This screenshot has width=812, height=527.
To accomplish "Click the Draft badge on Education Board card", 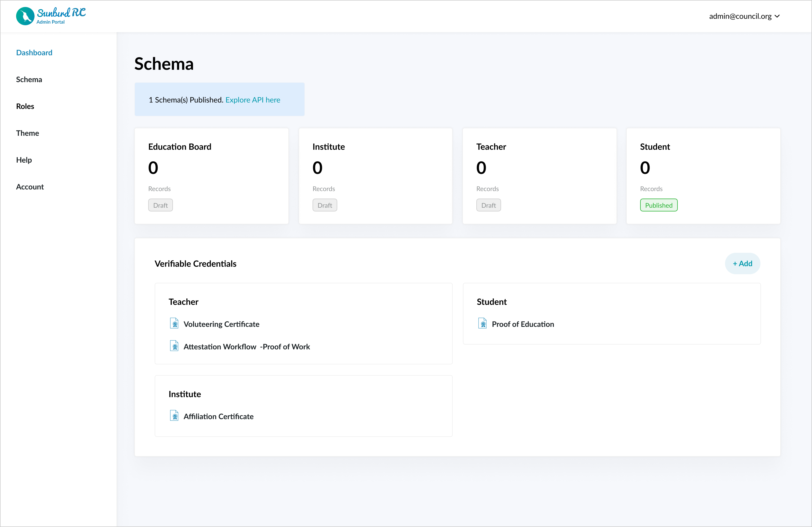I will [160, 205].
